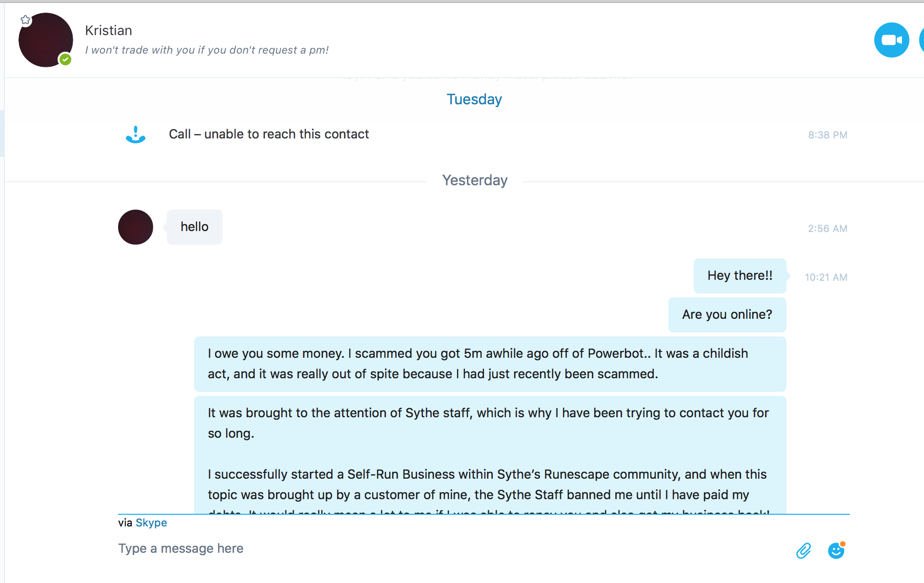Image resolution: width=924 pixels, height=583 pixels.
Task: Click the missed call icon
Action: click(x=136, y=135)
